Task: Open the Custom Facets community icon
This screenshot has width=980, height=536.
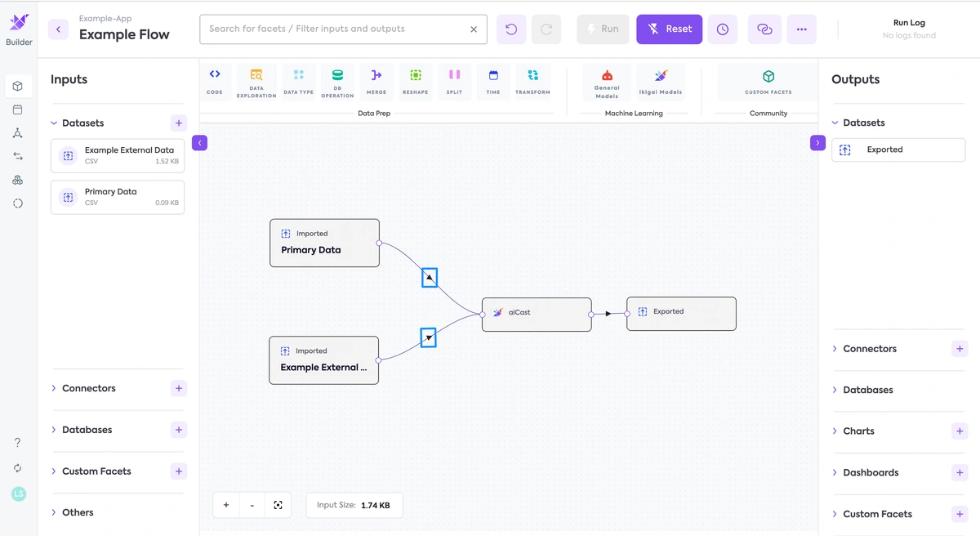Action: tap(768, 82)
